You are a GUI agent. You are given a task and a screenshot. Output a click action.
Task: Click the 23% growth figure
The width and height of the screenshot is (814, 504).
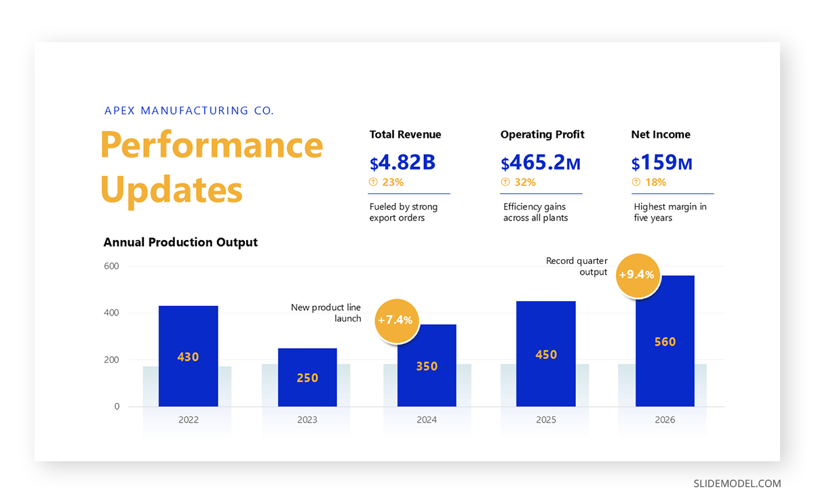click(393, 182)
